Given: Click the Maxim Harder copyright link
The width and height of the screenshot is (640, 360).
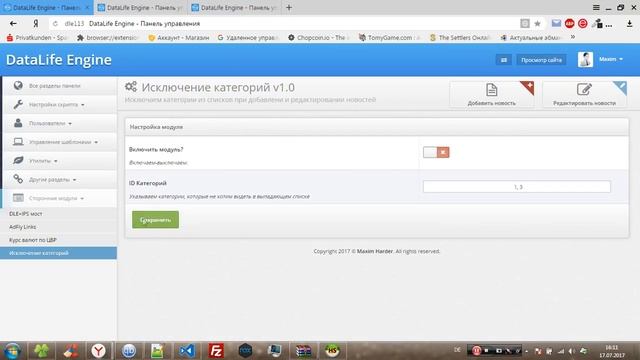Looking at the screenshot, I should pos(375,251).
